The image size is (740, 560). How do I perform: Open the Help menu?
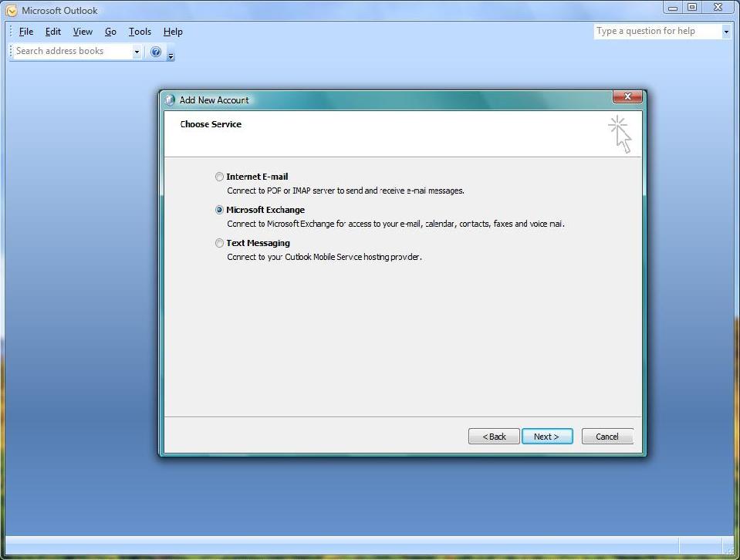pyautogui.click(x=173, y=32)
